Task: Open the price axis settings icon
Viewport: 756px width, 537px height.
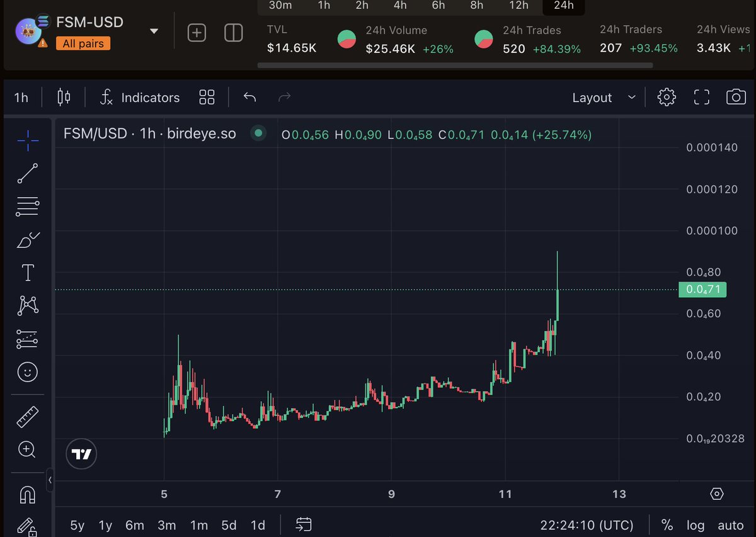Action: 716,494
